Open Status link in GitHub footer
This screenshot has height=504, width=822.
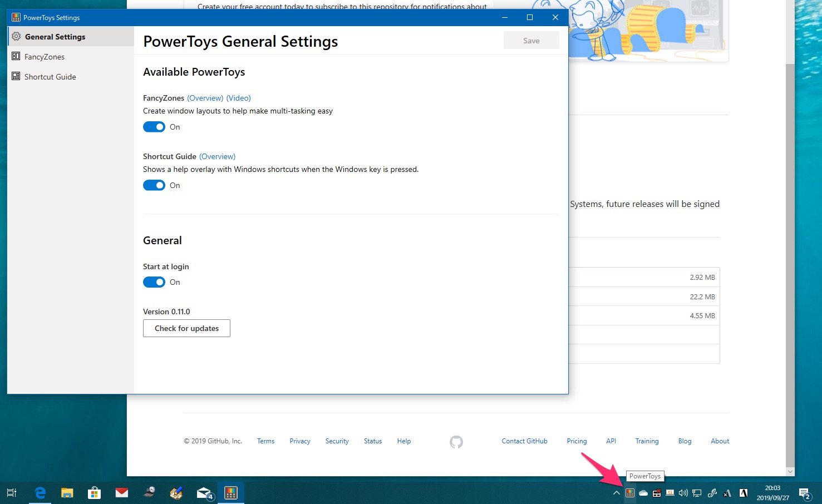[373, 441]
